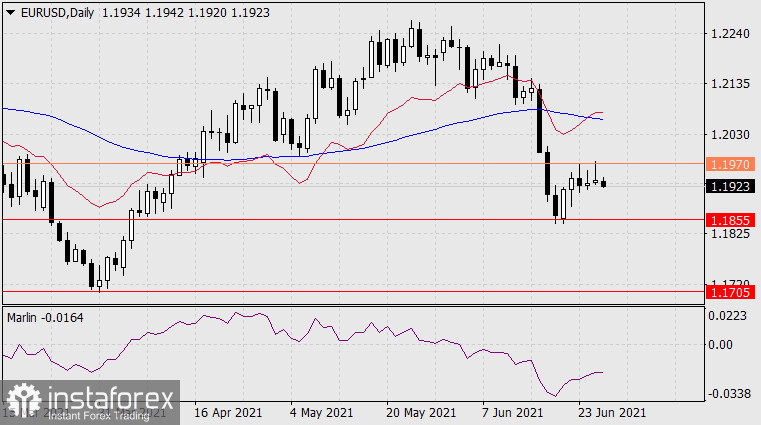Click the 1.1825 price axis label

point(728,234)
